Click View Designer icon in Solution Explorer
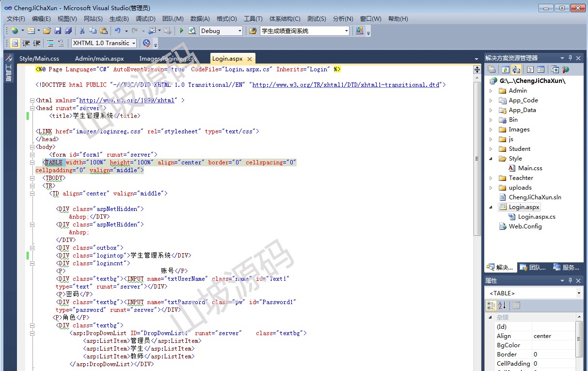 tap(541, 70)
